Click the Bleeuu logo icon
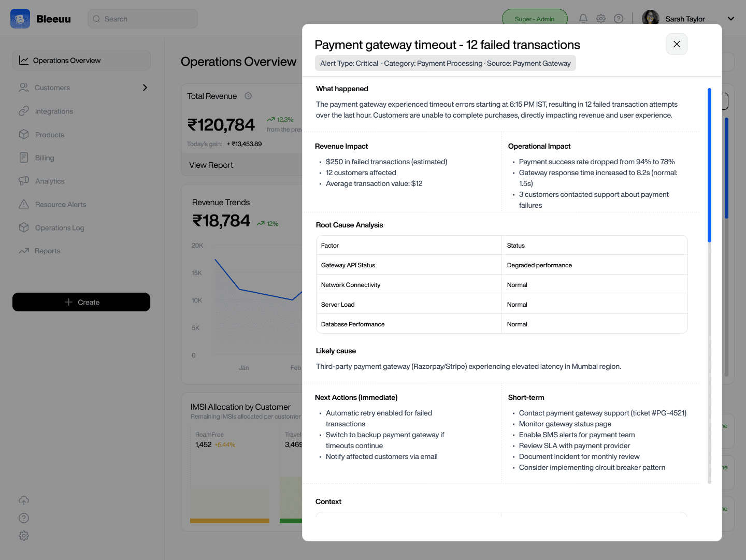The height and width of the screenshot is (560, 746). [x=20, y=19]
